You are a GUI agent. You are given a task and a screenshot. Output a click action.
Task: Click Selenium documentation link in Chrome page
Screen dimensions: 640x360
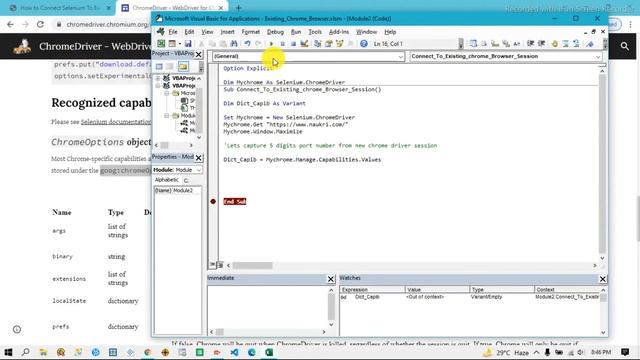click(x=116, y=122)
